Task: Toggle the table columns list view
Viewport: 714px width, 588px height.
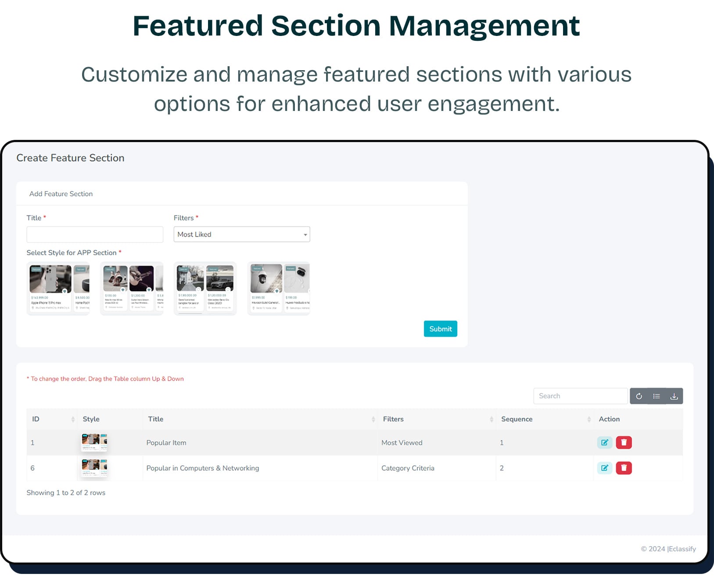Action: [656, 396]
